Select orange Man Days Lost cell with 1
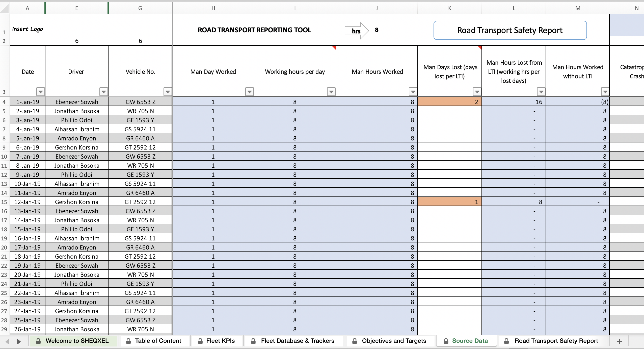This screenshot has width=644, height=349. [x=450, y=202]
